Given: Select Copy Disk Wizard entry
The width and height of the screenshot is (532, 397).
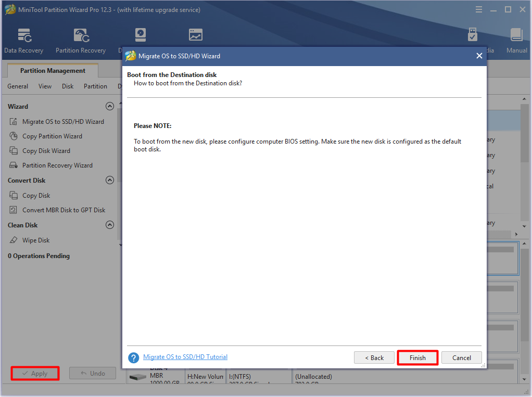Looking at the screenshot, I should pos(46,150).
